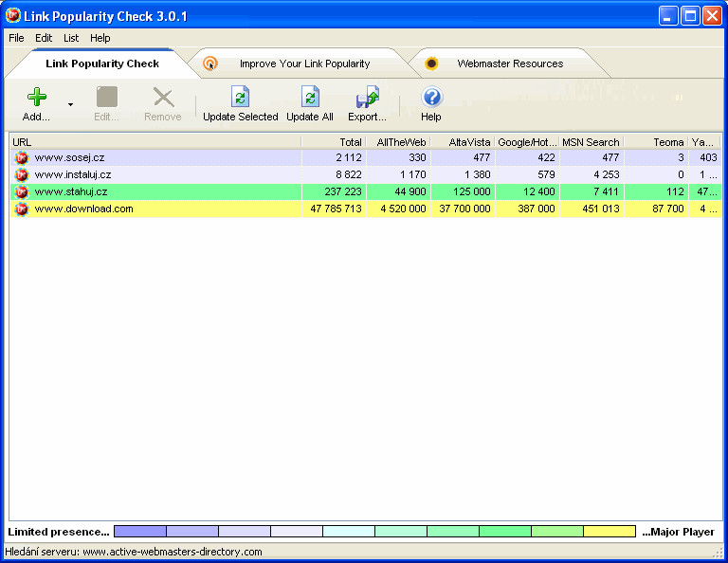The image size is (728, 563).
Task: Click the grayed Edit toolbar icon
Action: [x=107, y=97]
